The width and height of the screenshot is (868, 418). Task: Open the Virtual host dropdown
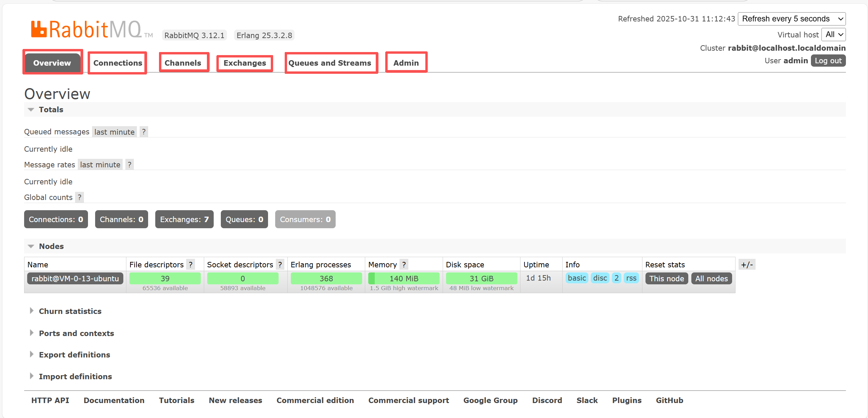click(x=834, y=34)
